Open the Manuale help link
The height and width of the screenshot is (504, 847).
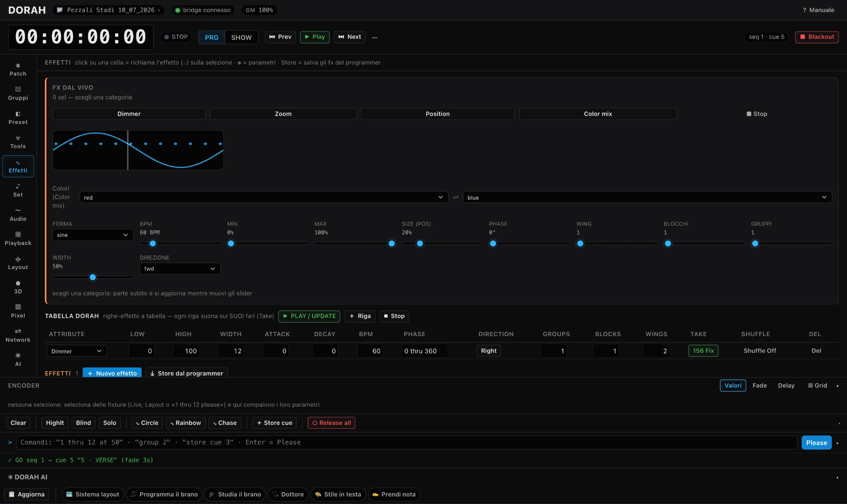pos(818,10)
